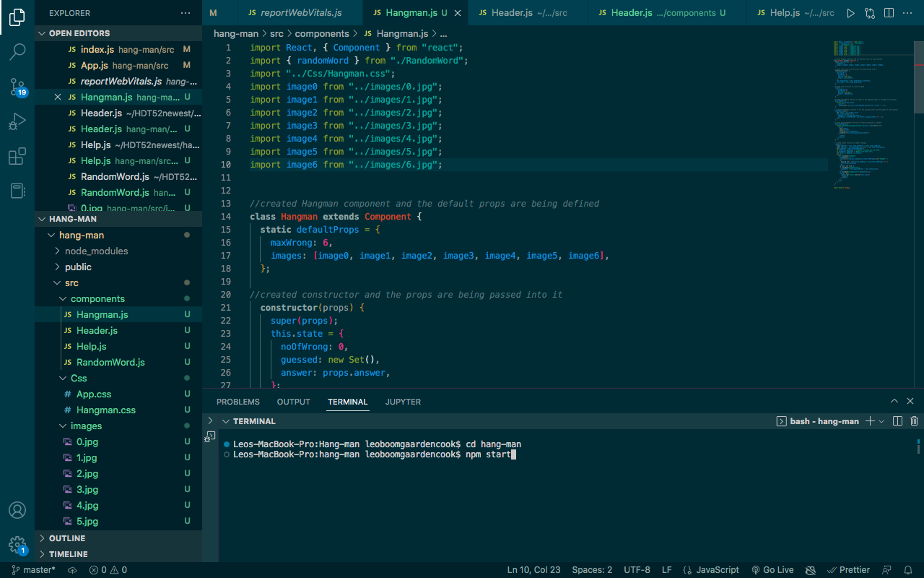Create a new terminal with plus icon
Viewport: 924px width, 578px height.
pos(870,421)
